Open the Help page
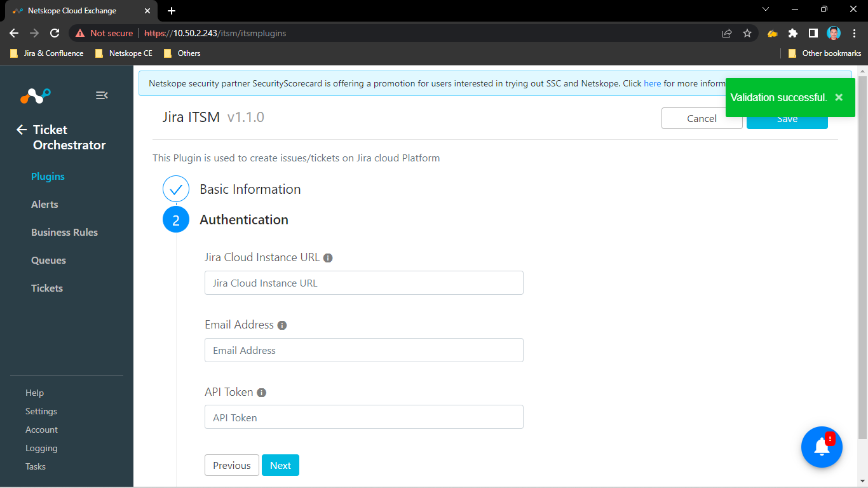The height and width of the screenshot is (488, 868). click(34, 393)
